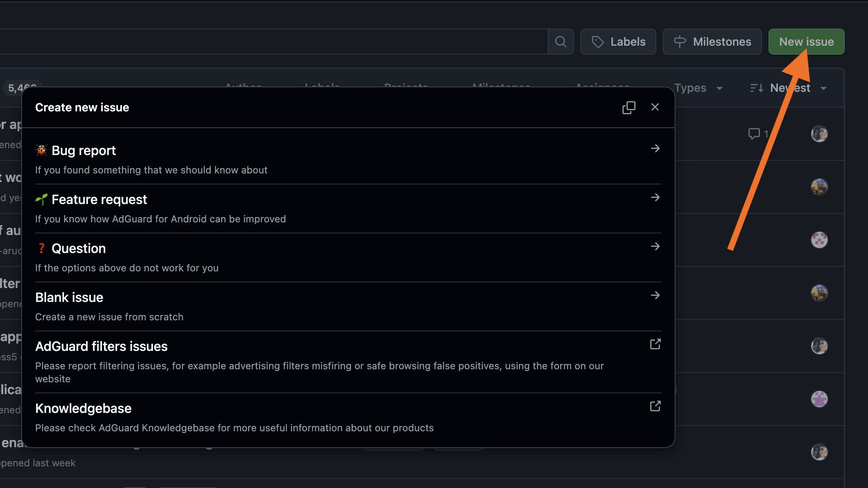
Task: Expand the Types filter dropdown
Action: click(x=698, y=88)
